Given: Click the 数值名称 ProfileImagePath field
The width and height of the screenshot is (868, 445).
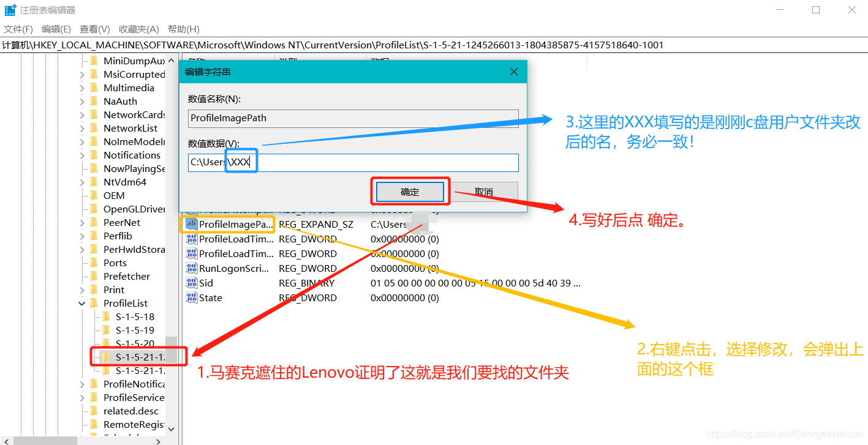Looking at the screenshot, I should [353, 118].
